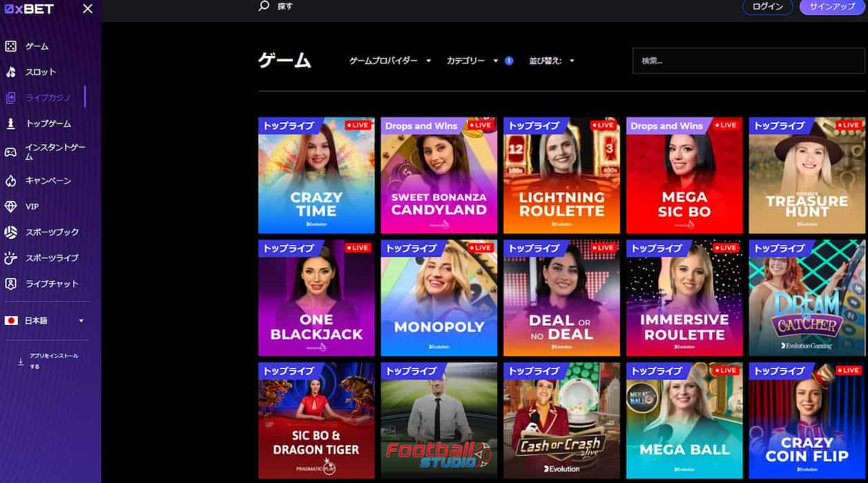
Task: Click the diamond icon beside VIP
Action: (10, 206)
